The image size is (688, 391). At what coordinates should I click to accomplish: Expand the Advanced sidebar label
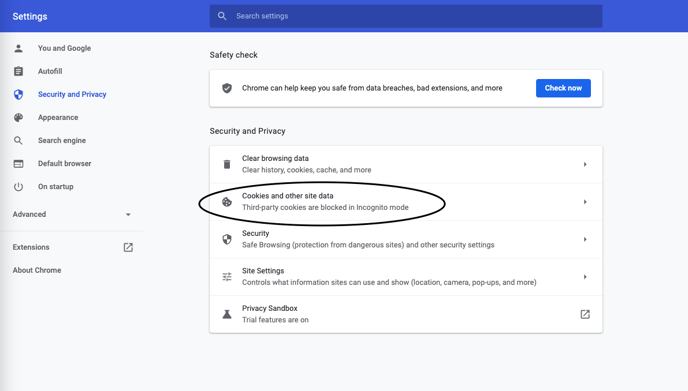[29, 214]
